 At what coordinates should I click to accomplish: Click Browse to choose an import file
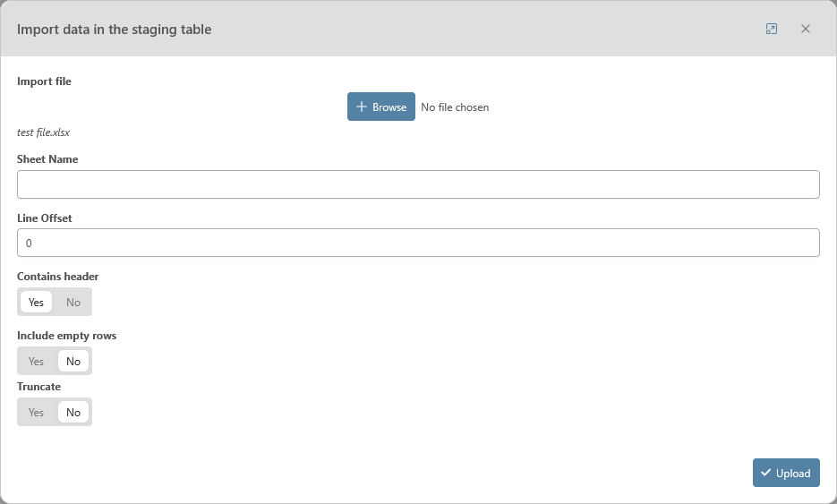(x=381, y=107)
